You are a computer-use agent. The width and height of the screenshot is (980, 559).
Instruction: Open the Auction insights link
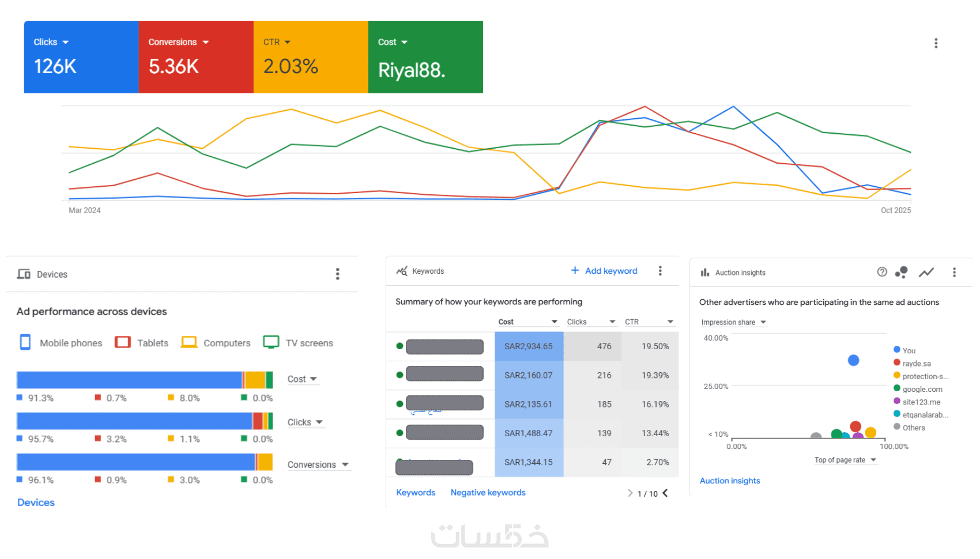[730, 481]
